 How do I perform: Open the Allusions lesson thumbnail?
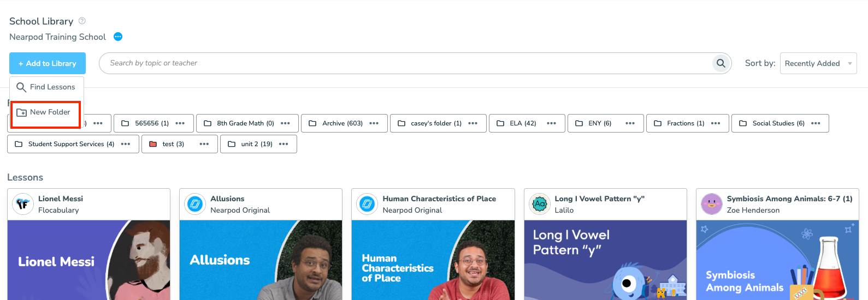pos(261,260)
